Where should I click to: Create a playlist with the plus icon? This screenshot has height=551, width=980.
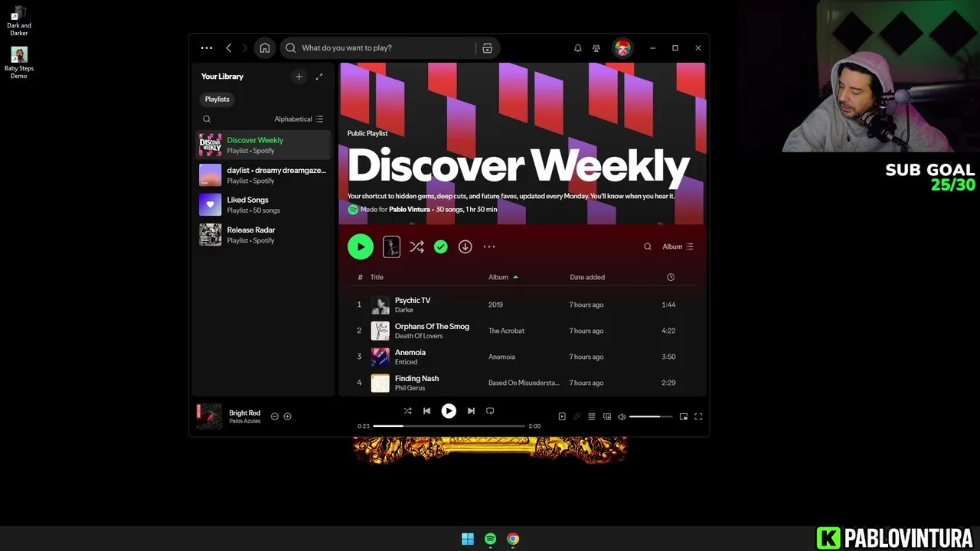click(299, 77)
